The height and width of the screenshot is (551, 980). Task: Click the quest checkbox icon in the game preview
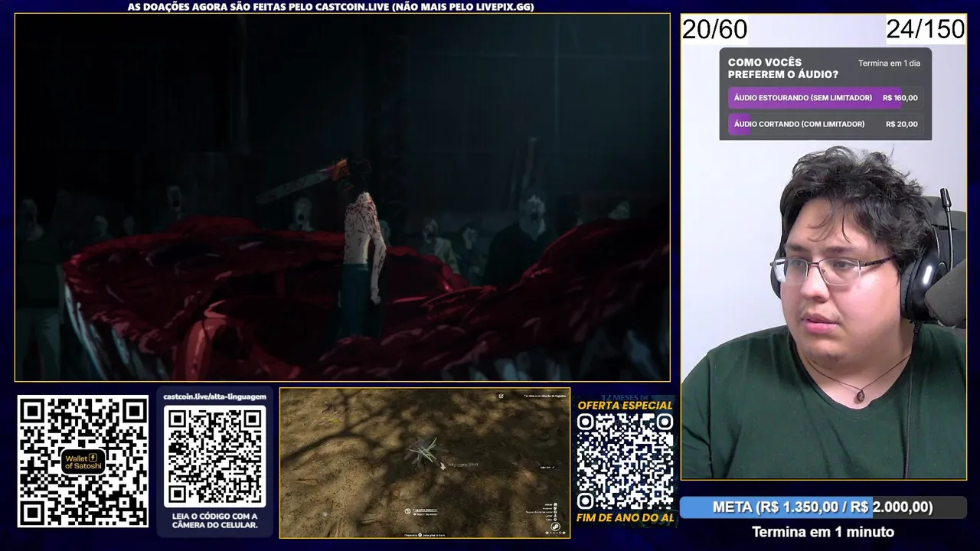click(501, 396)
